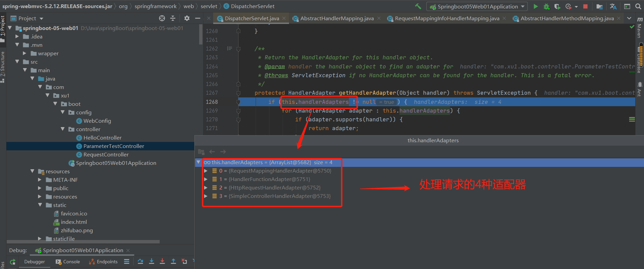The image size is (644, 269).
Task: Click the run anything icon in the toolbar
Action: pos(627,6)
